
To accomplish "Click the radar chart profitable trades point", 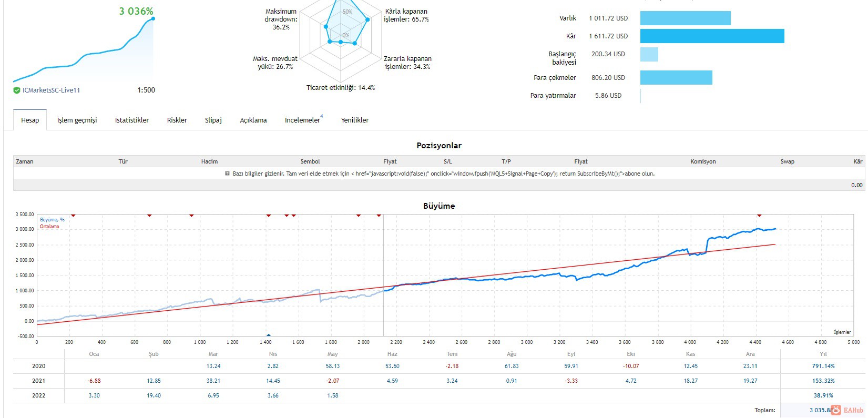I will [x=367, y=19].
